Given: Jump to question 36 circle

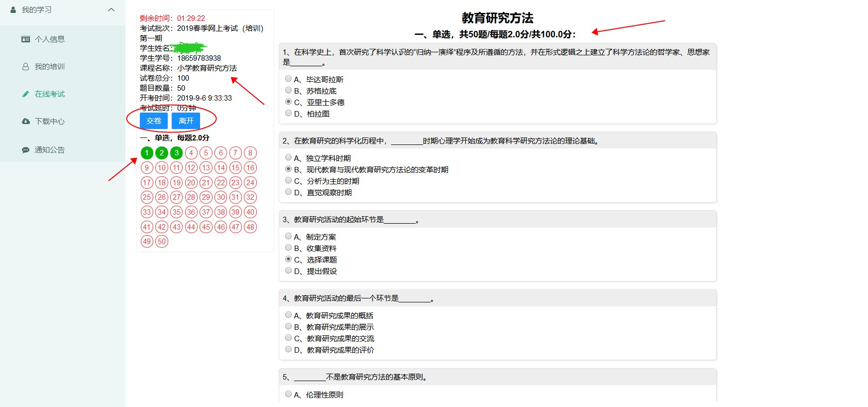Looking at the screenshot, I should coord(191,212).
